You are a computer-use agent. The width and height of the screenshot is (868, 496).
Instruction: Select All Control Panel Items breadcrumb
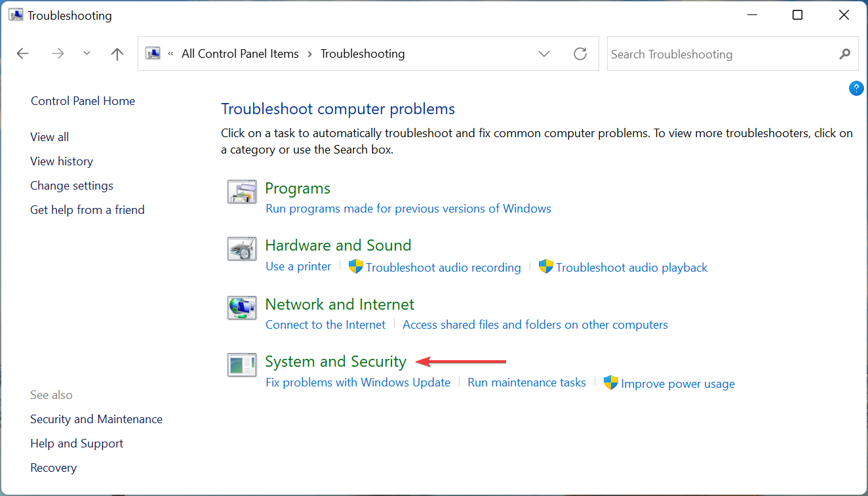240,54
